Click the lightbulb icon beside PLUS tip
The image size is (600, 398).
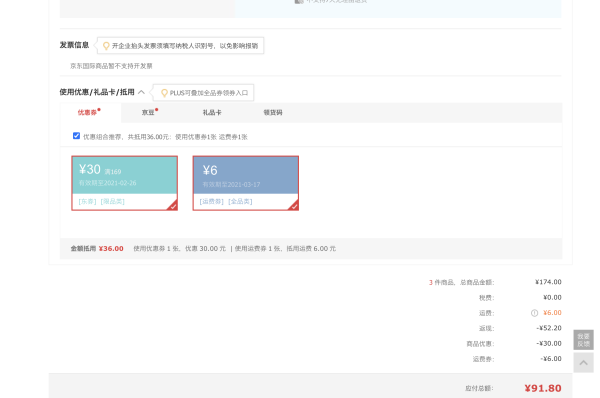[x=164, y=93]
